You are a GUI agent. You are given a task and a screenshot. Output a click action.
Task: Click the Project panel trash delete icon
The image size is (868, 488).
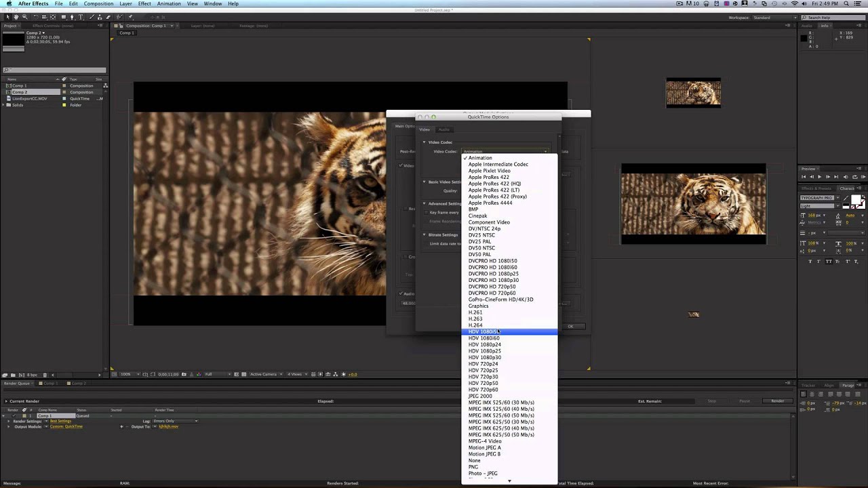pos(45,374)
